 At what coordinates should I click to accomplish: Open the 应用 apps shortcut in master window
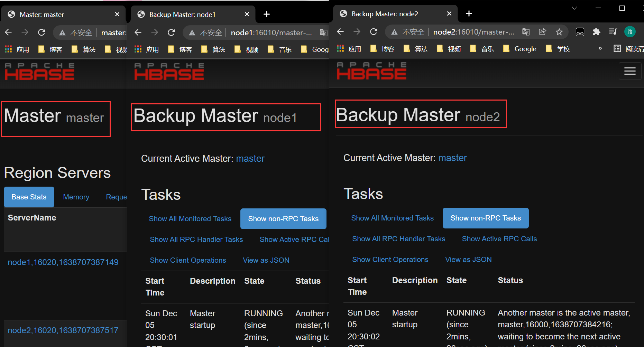coord(17,49)
